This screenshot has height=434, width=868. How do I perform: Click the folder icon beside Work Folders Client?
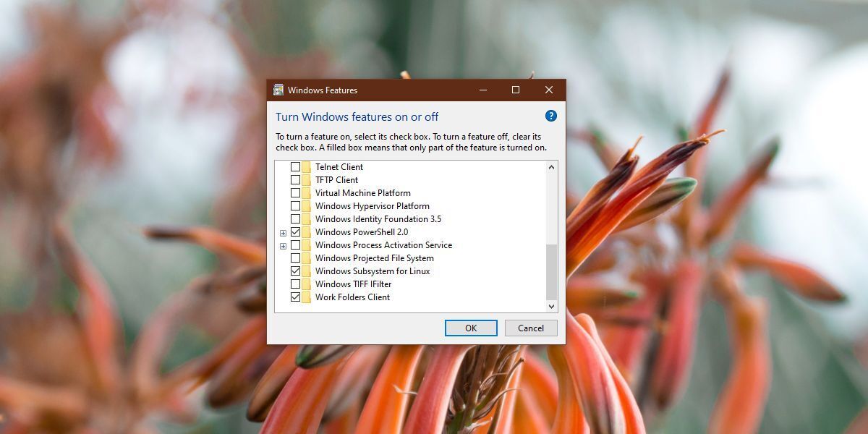(x=306, y=297)
